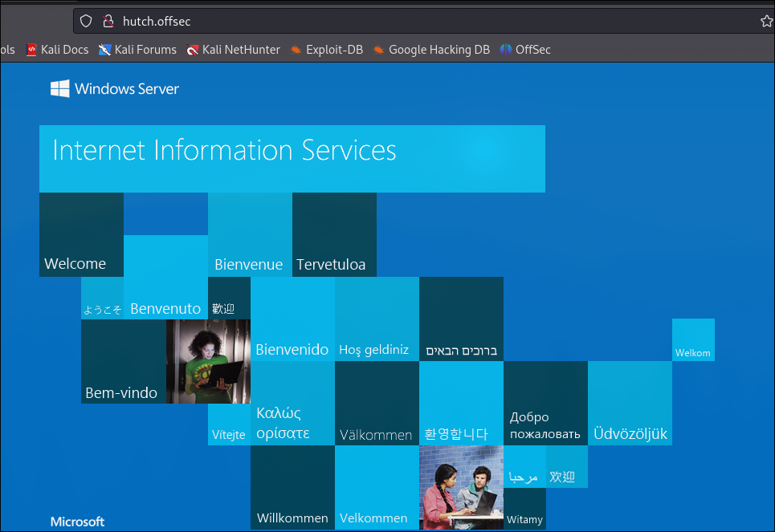Open the Kali Forums bookmark
This screenshot has height=532, width=775.
[x=137, y=49]
